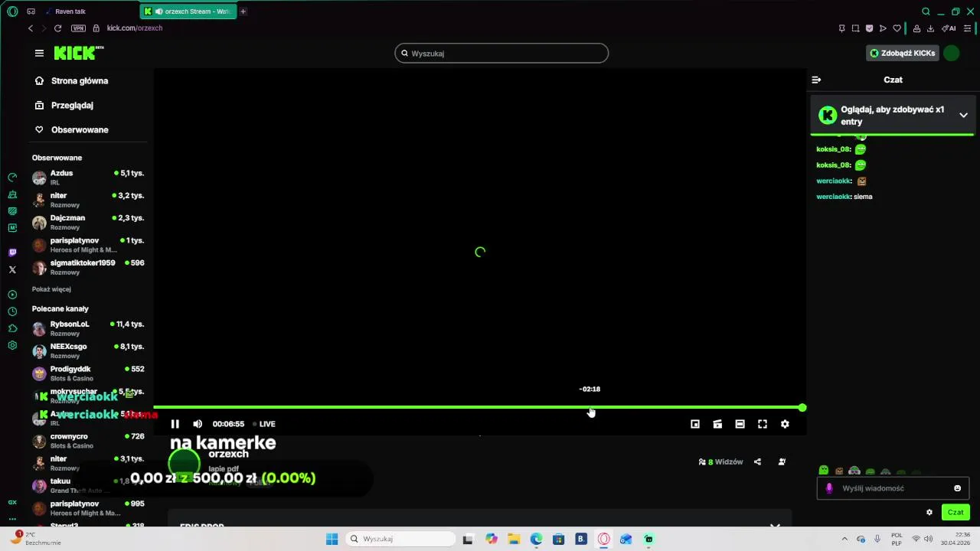Image resolution: width=980 pixels, height=551 pixels.
Task: Open the green profile avatar menu
Action: tap(951, 53)
